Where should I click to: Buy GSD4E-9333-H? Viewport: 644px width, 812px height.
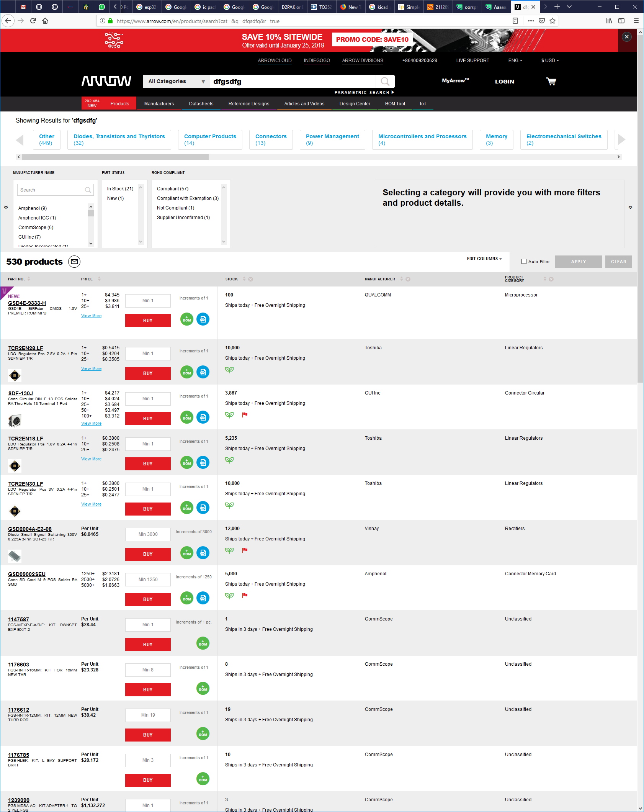point(148,321)
